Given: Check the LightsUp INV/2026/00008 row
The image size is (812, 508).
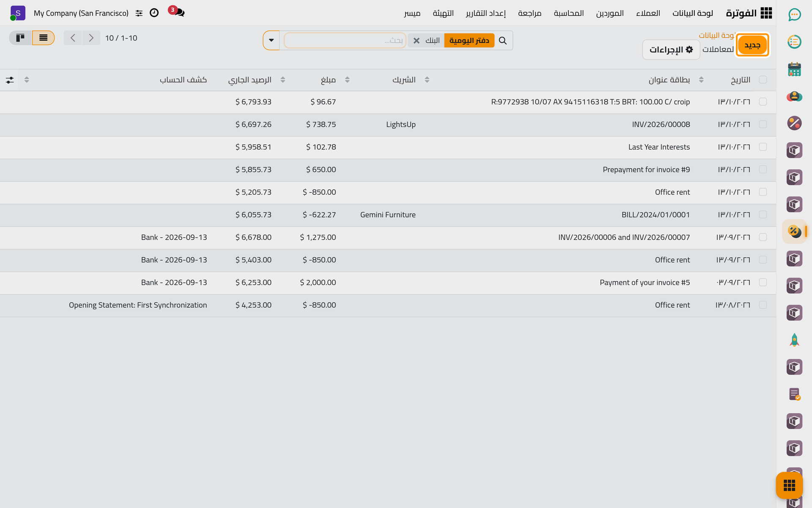Looking at the screenshot, I should (x=763, y=124).
